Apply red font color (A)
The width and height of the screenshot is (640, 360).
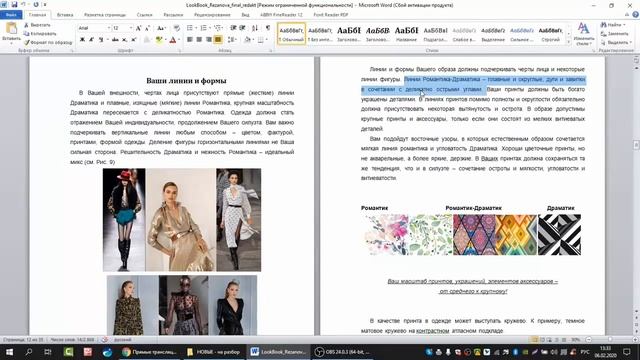tap(173, 40)
